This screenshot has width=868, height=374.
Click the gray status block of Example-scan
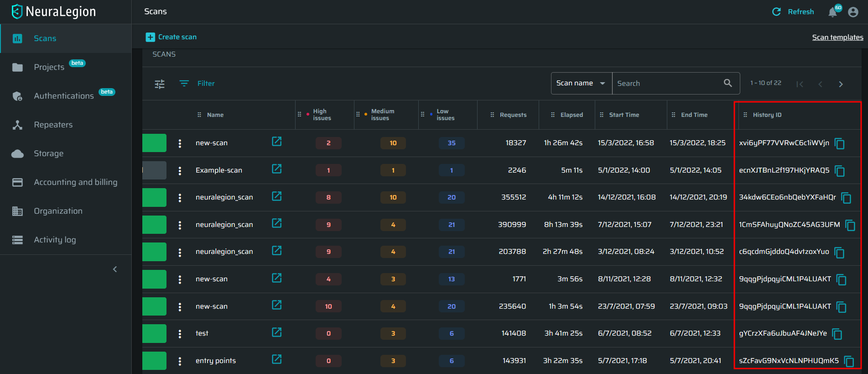click(x=155, y=170)
